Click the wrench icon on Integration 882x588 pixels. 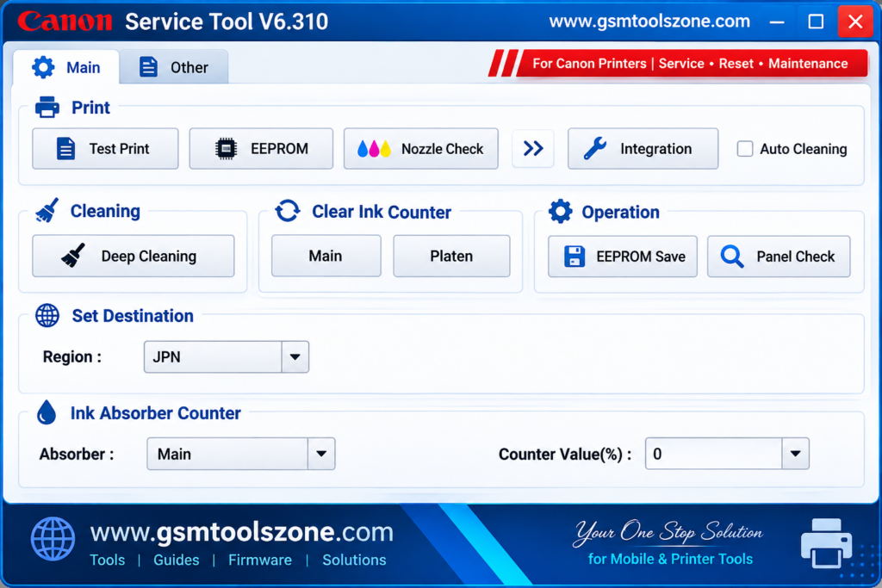594,149
